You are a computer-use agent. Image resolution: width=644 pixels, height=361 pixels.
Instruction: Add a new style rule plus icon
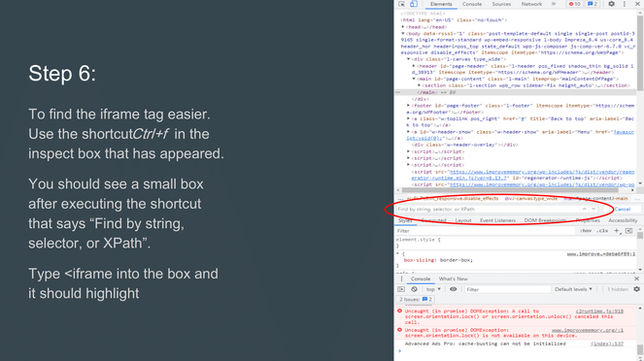coord(617,231)
